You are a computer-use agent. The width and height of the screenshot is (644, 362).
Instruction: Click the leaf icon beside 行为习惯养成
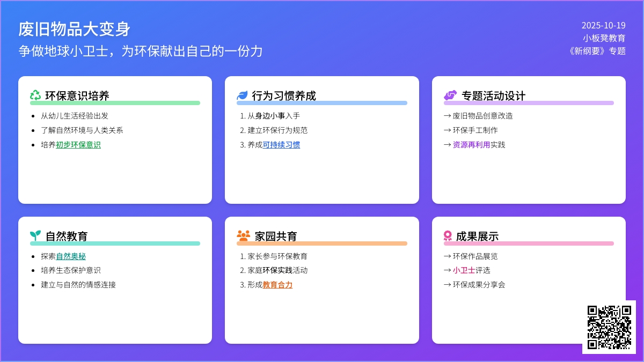[243, 95]
